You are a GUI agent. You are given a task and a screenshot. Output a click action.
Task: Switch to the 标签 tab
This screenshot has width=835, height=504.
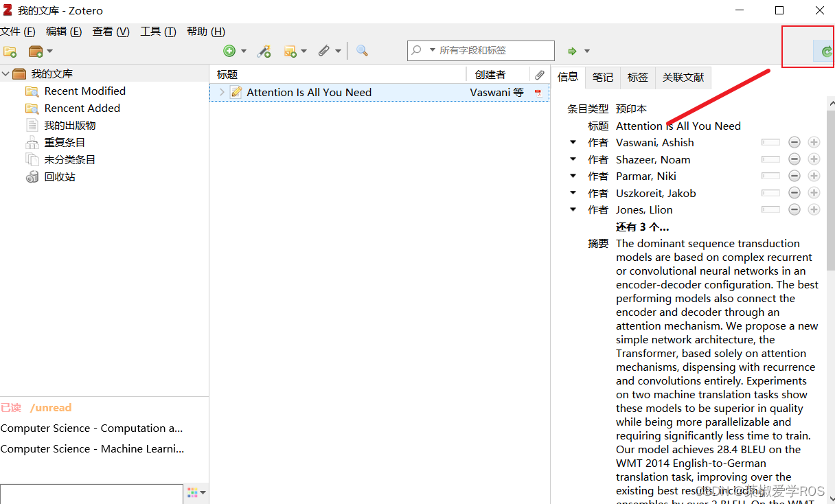click(x=638, y=77)
